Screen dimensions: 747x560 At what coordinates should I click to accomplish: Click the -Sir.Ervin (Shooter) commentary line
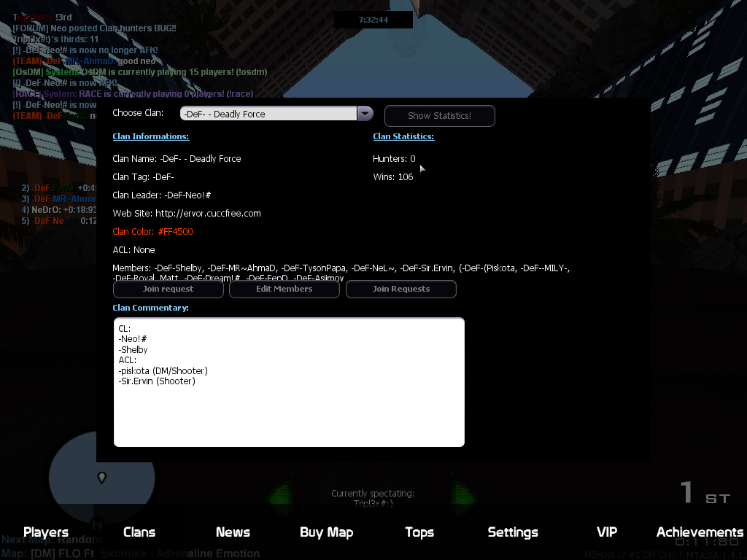(x=157, y=381)
